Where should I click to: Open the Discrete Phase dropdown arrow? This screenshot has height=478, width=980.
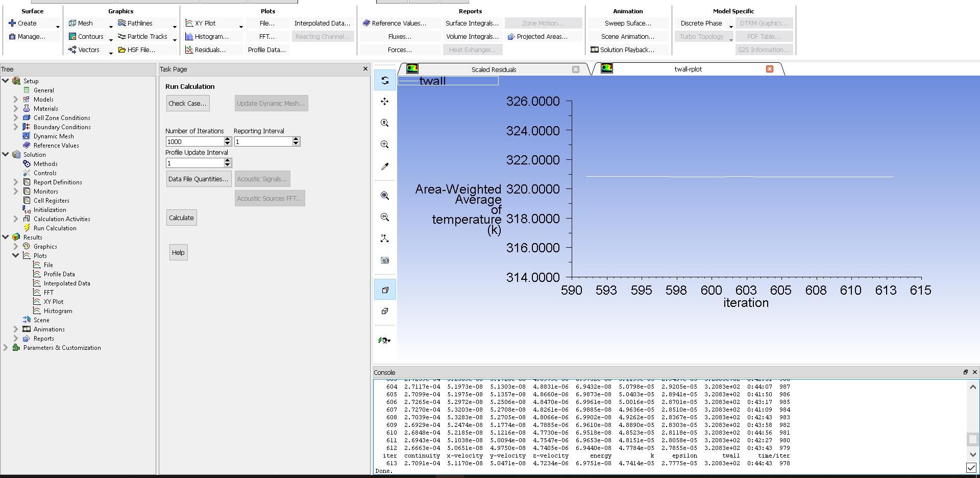731,27
